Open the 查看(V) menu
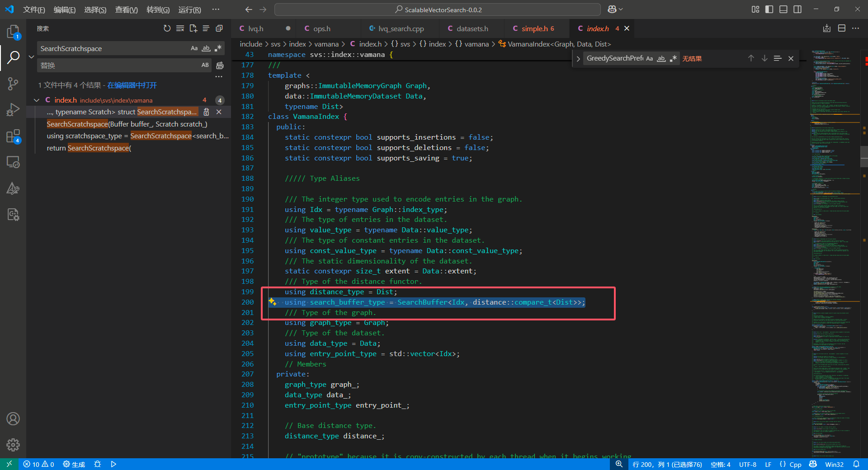The height and width of the screenshot is (470, 868). click(x=126, y=9)
